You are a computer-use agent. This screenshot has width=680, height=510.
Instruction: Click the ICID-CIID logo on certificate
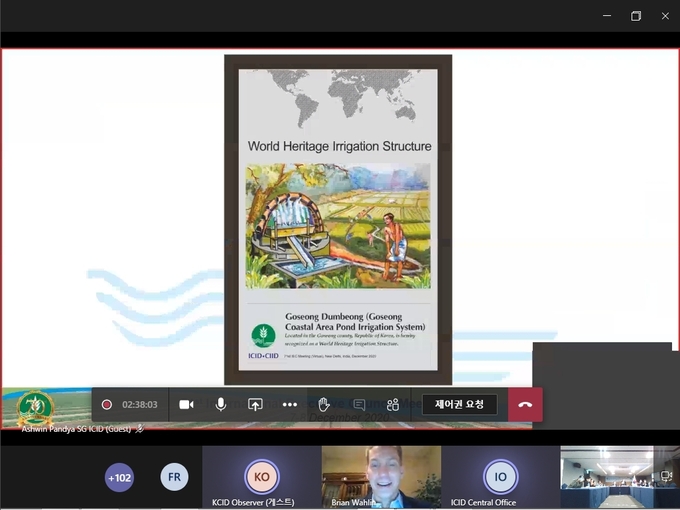[x=263, y=341]
